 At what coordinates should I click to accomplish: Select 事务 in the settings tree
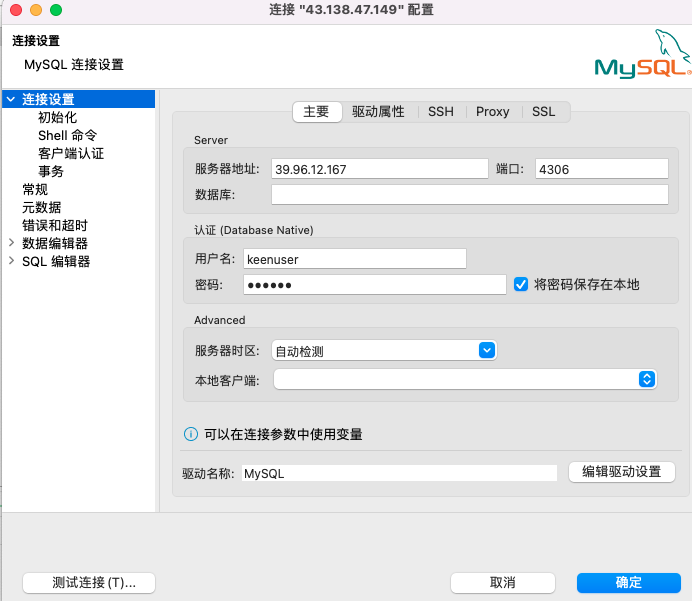(x=51, y=171)
